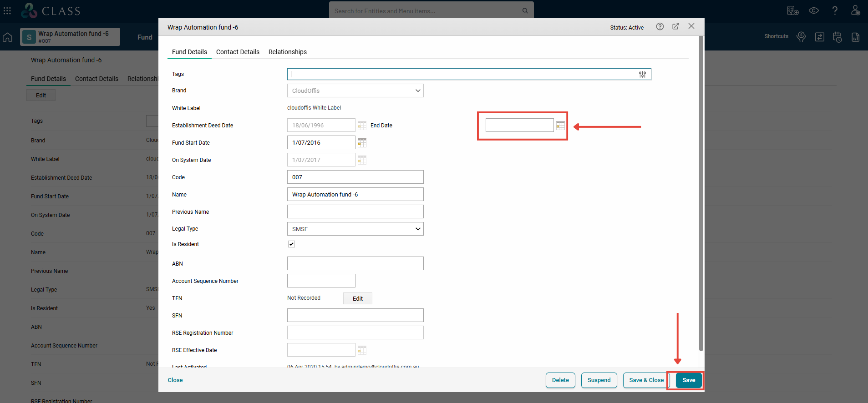Toggle the eye visibility icon in header
The image size is (868, 403).
[x=814, y=10]
